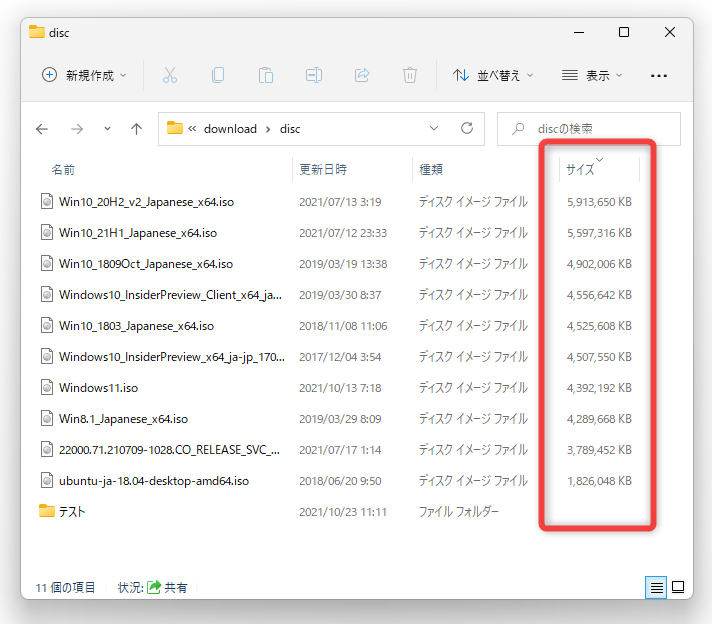Image resolution: width=712 pixels, height=624 pixels.
Task: Close the disc window
Action: pos(670,32)
